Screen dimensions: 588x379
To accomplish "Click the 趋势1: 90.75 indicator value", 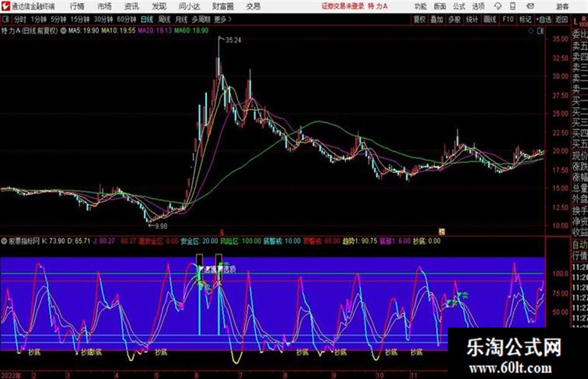I will [x=360, y=241].
